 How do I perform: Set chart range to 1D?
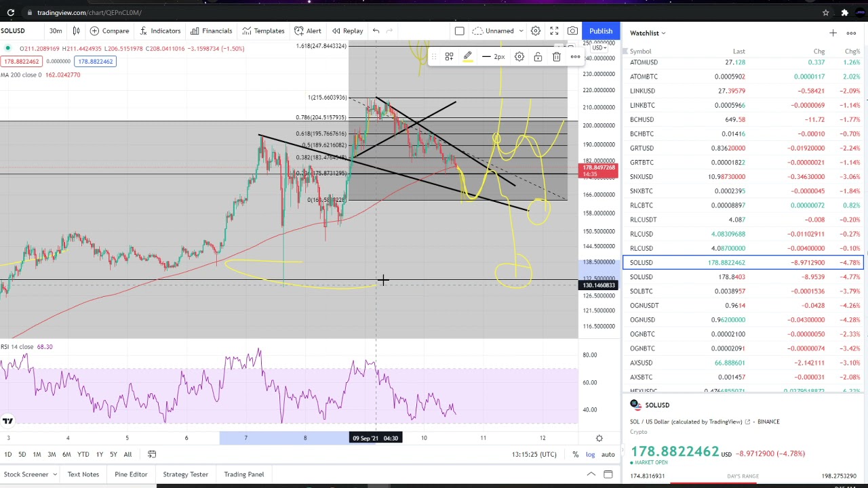pyautogui.click(x=8, y=454)
